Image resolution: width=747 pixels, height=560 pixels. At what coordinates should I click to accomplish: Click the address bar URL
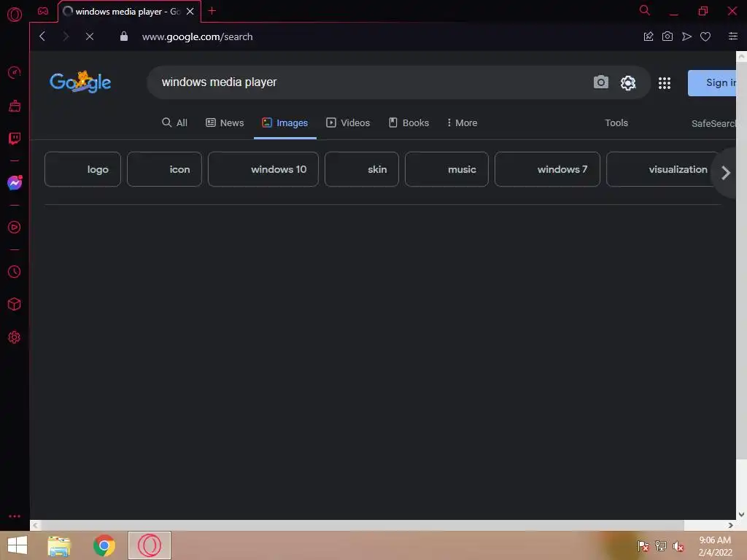(x=197, y=36)
